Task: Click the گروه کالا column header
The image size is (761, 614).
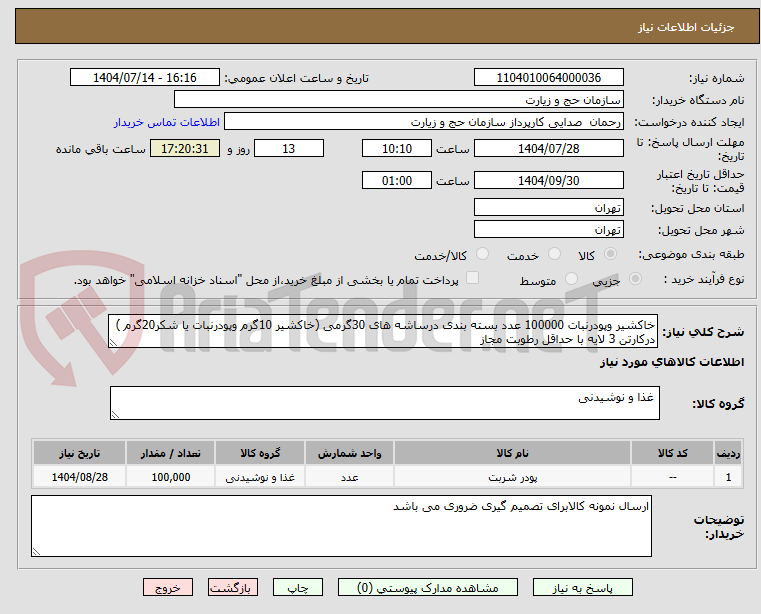Action: (x=260, y=453)
